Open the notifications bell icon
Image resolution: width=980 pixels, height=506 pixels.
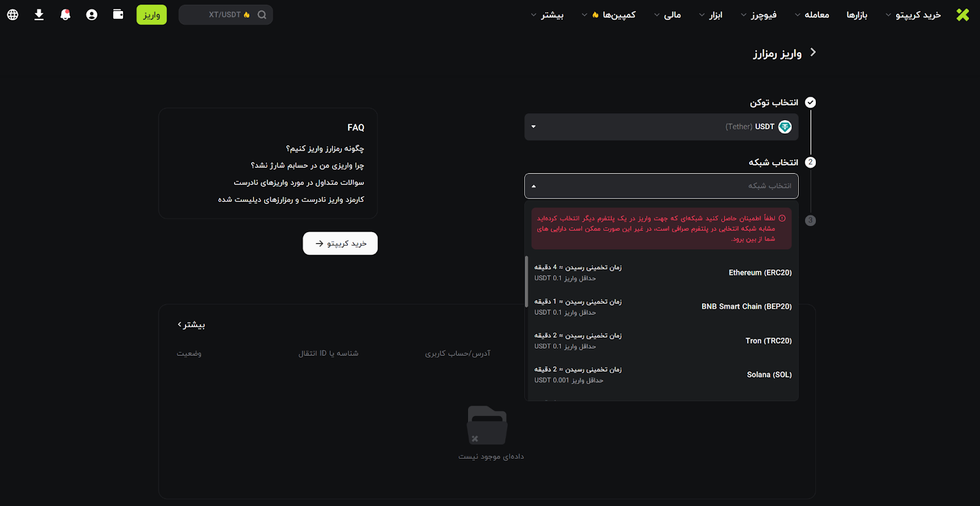pyautogui.click(x=66, y=15)
